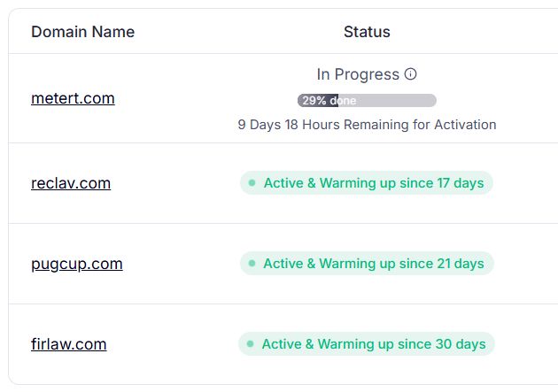
Task: Click the Status column header
Action: 367,32
